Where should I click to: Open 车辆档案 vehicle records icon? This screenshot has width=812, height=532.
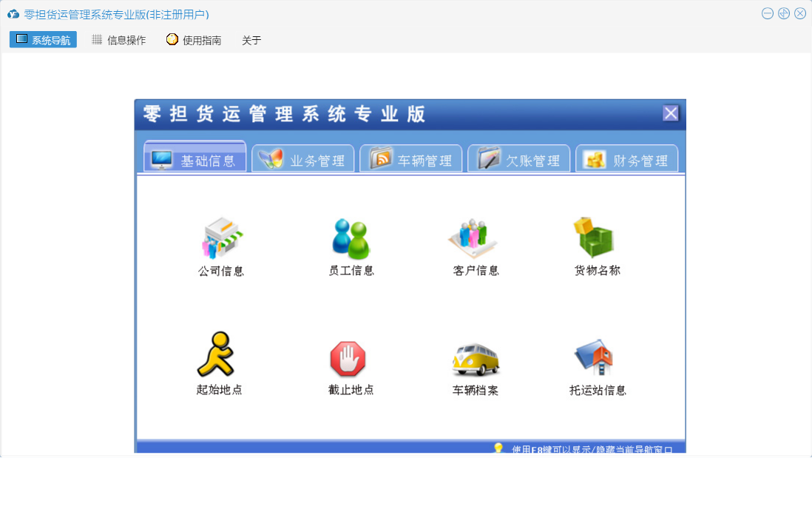click(475, 360)
